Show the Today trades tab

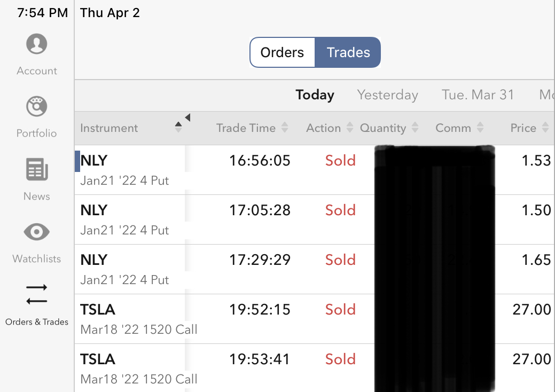coord(315,95)
